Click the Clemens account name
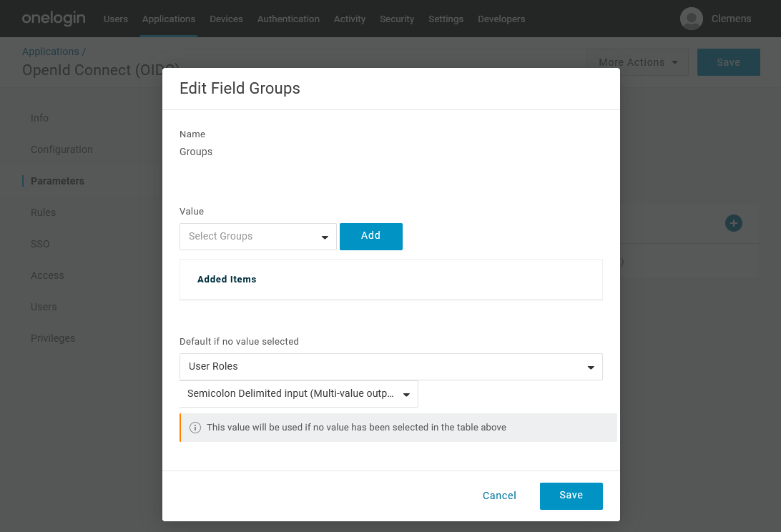The image size is (781, 532). tap(731, 19)
